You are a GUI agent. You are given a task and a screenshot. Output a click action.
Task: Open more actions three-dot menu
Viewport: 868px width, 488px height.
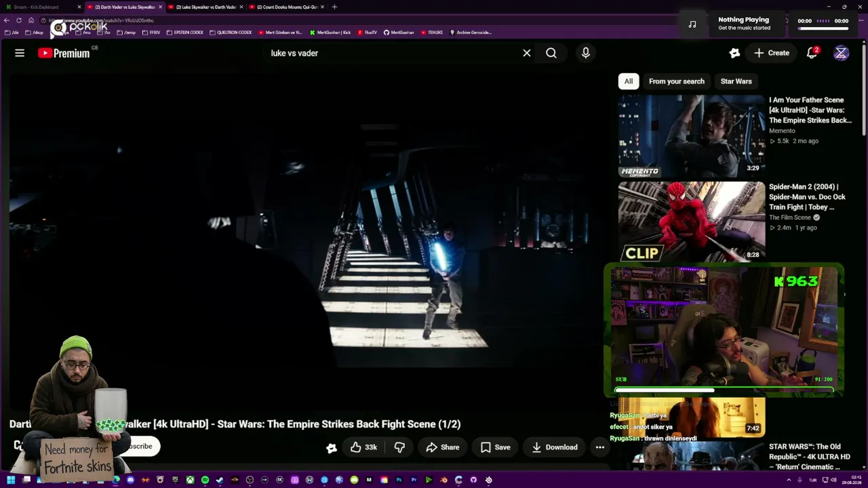pyautogui.click(x=600, y=447)
